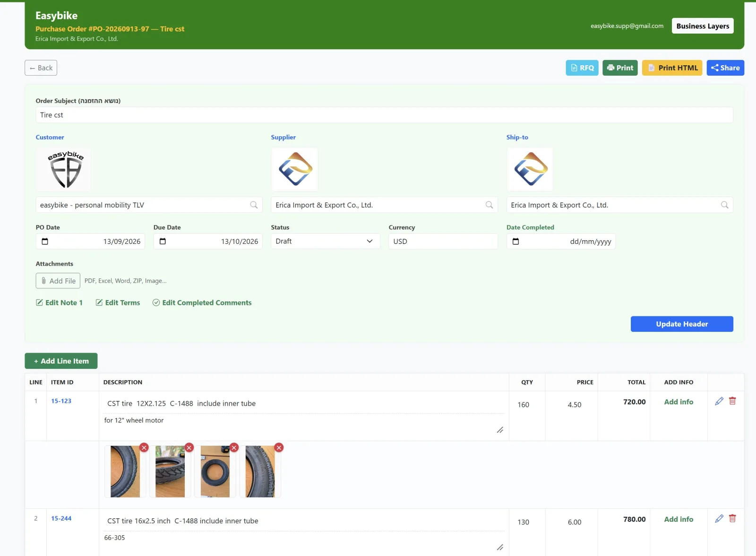Click the quantity value 130

click(523, 522)
